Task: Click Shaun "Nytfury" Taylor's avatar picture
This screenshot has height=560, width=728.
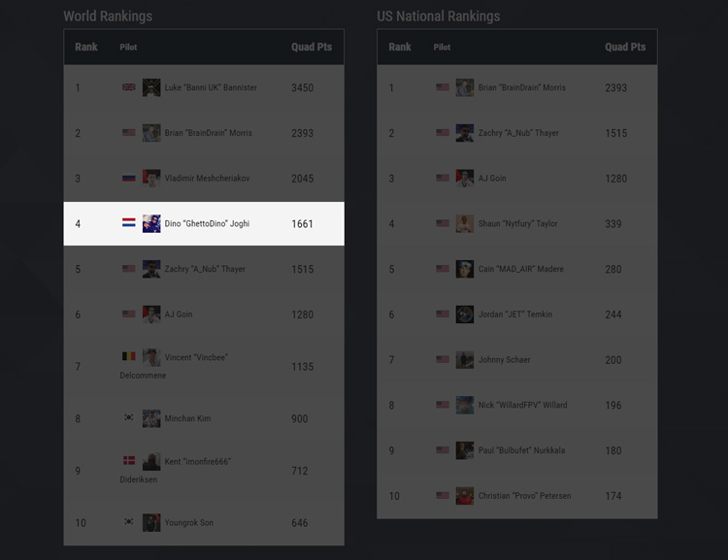Action: 465,223
